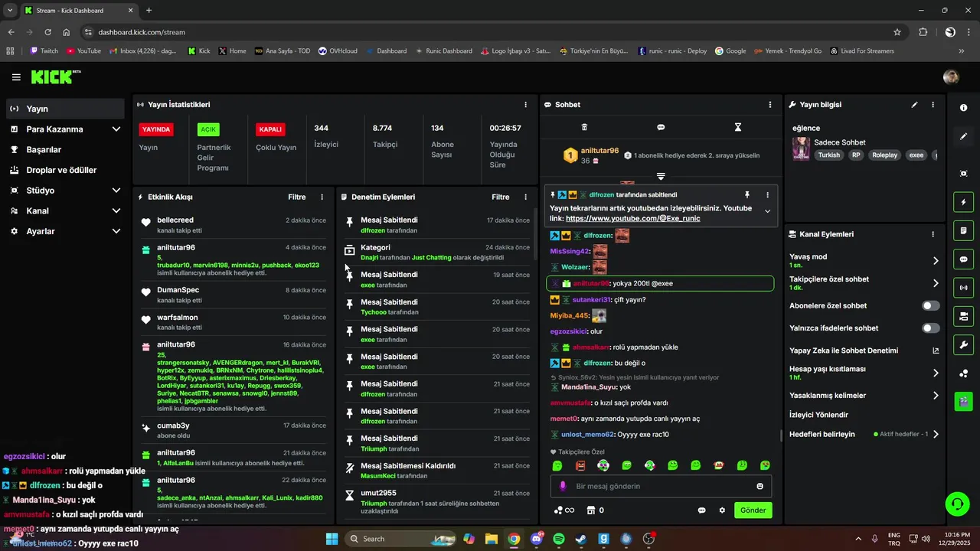
Task: Open Yavaş mod options chevron
Action: click(936, 261)
